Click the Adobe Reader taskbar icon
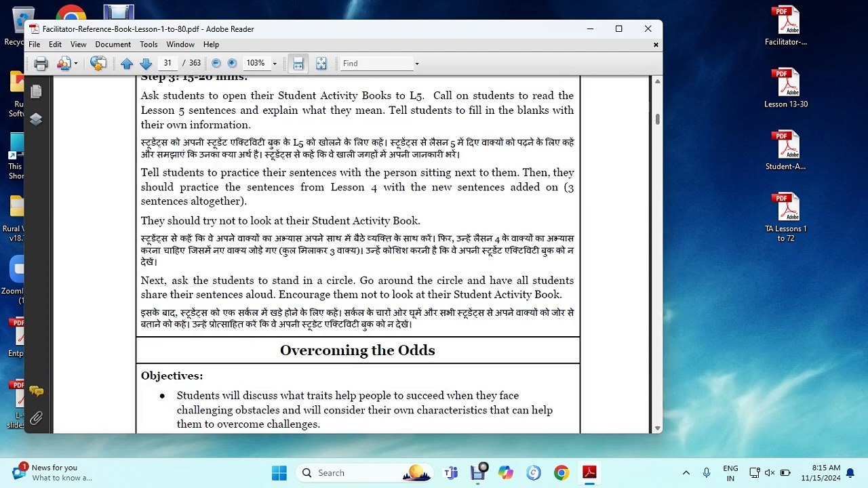This screenshot has width=868, height=488. [589, 473]
